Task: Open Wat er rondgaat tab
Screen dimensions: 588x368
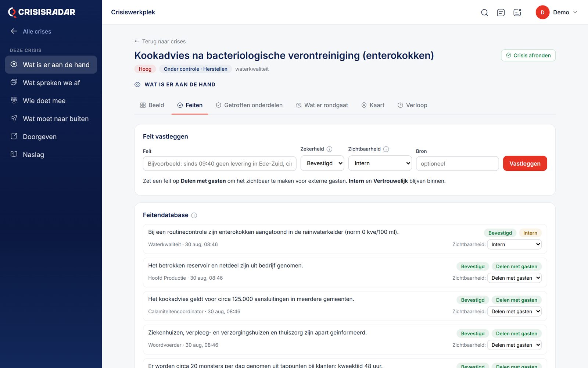Action: 322,105
